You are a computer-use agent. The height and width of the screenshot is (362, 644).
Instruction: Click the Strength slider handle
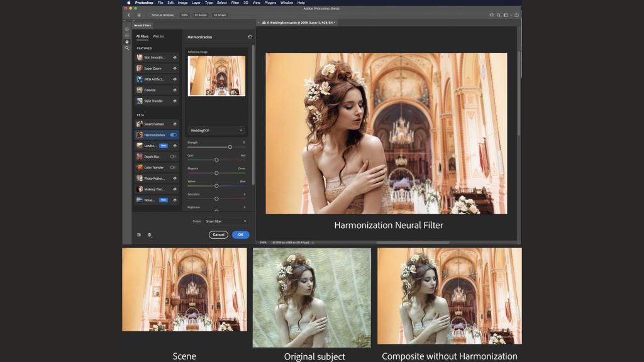click(230, 147)
